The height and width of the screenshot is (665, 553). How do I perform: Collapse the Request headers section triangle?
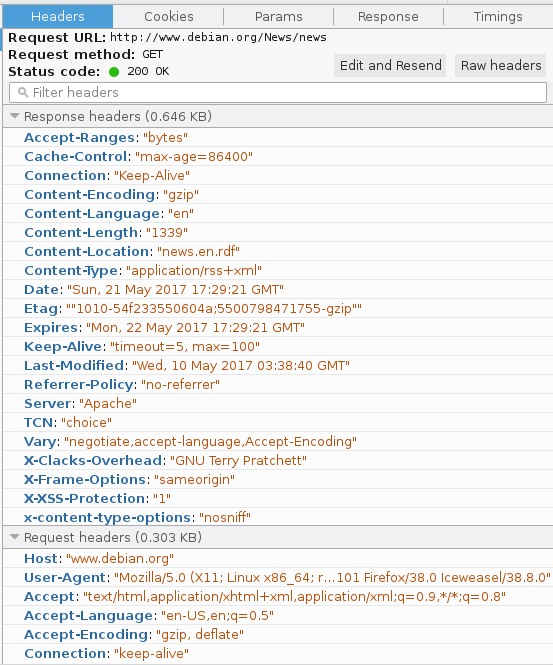14,537
